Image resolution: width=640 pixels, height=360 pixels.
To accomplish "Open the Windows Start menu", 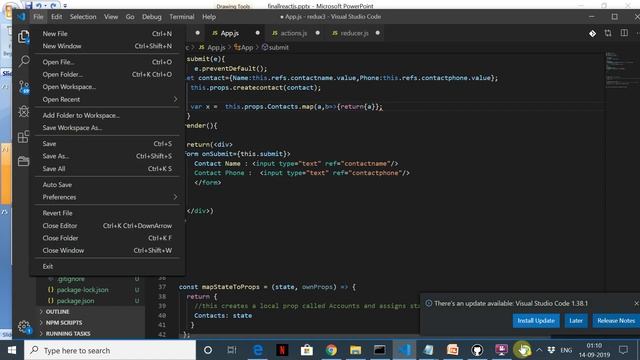I will click(12, 350).
